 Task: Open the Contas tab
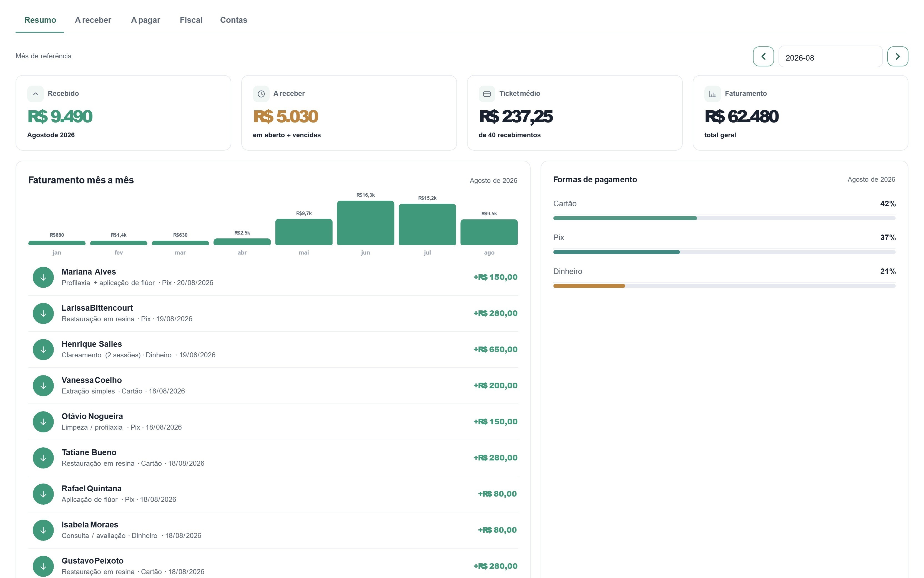234,20
